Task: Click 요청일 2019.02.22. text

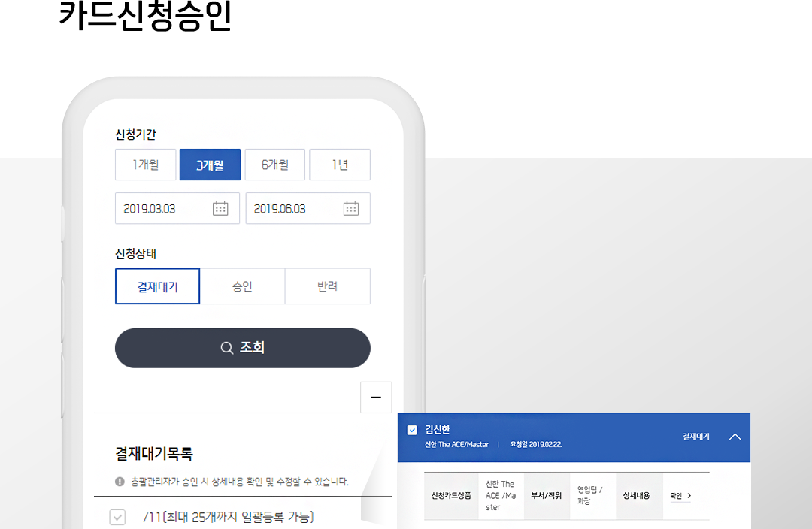Action: (x=536, y=445)
